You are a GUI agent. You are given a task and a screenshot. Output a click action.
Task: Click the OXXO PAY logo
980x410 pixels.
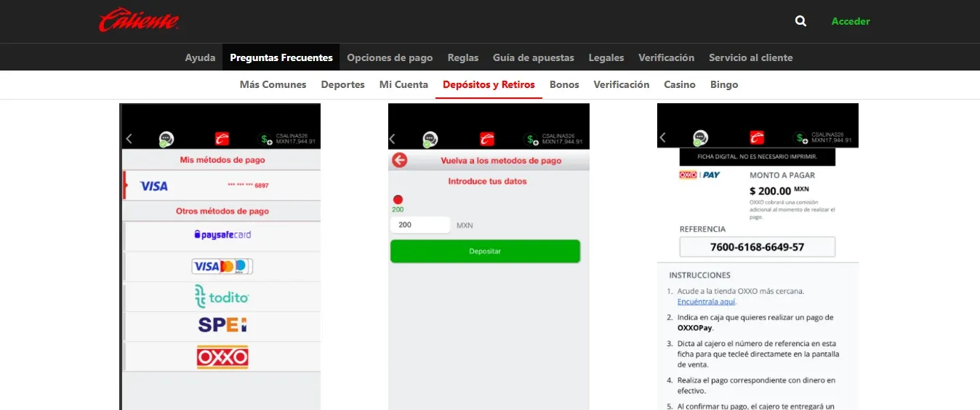(699, 175)
